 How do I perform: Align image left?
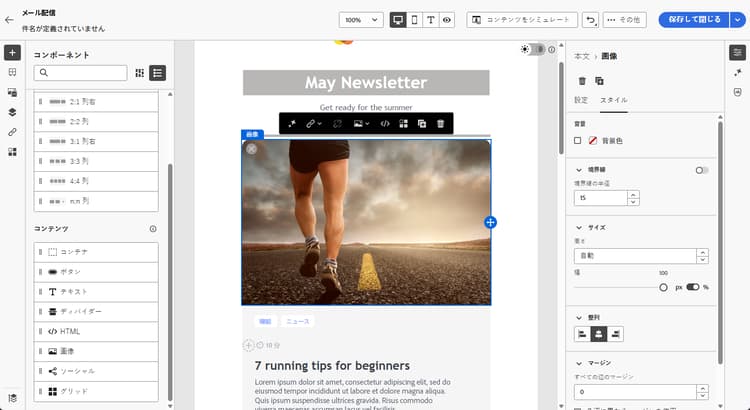coord(582,334)
